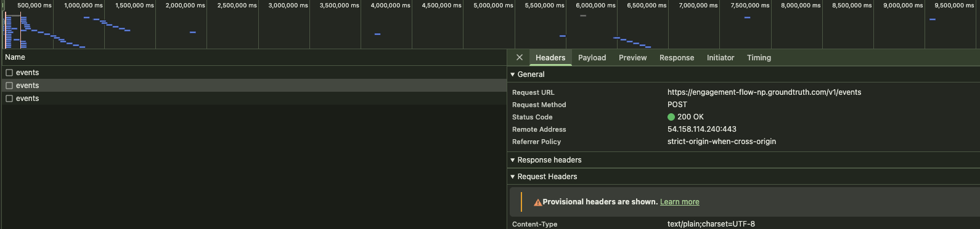Click the Remote Address label
The image size is (980, 229).
(539, 129)
